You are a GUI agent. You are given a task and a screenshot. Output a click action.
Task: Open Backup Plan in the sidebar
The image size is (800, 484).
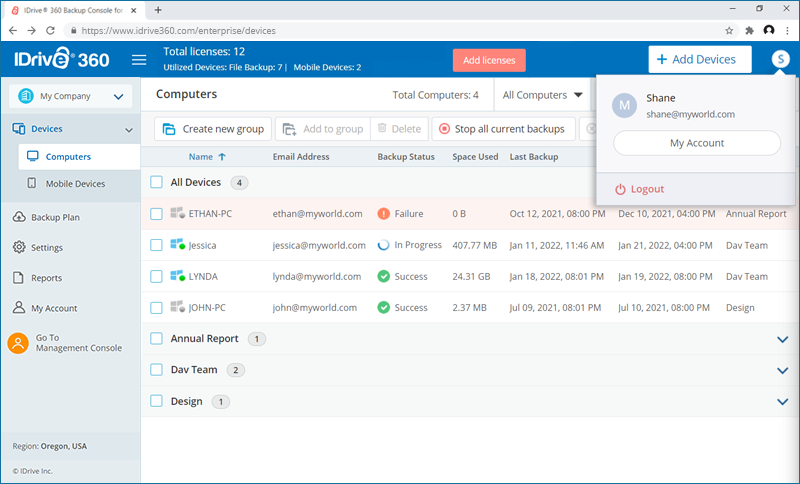55,217
